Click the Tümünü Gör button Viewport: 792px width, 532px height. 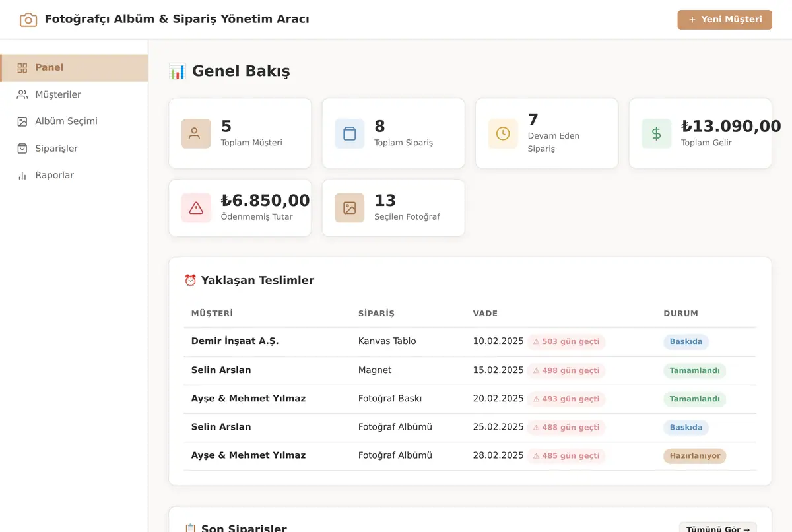pos(718,528)
